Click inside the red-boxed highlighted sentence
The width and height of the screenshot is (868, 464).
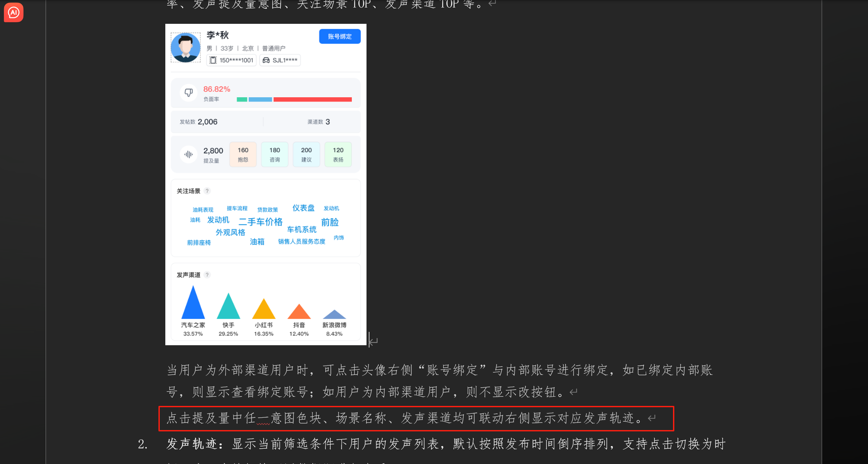[404, 418]
